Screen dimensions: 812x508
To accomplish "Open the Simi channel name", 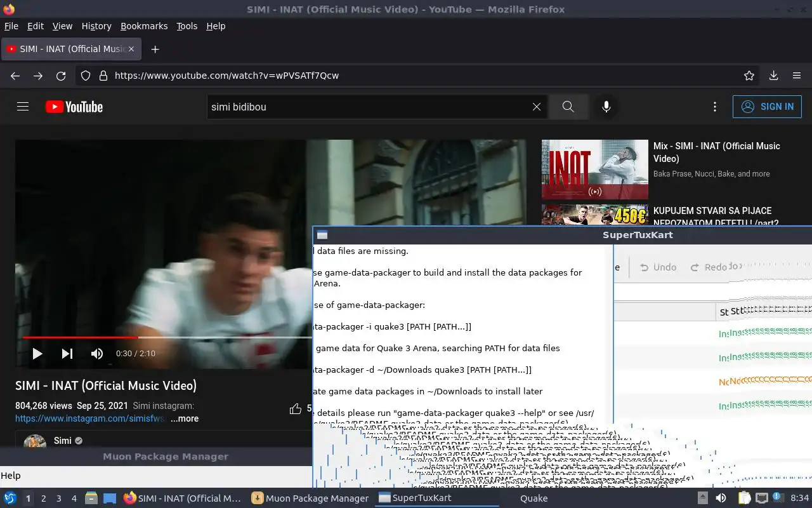I will (63, 441).
